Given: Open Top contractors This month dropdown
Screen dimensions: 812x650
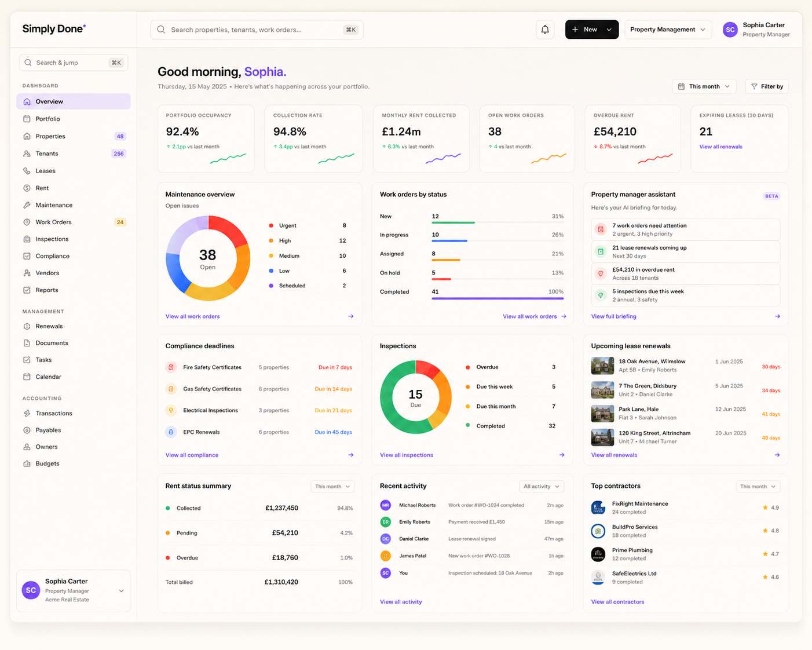Looking at the screenshot, I should pos(758,487).
